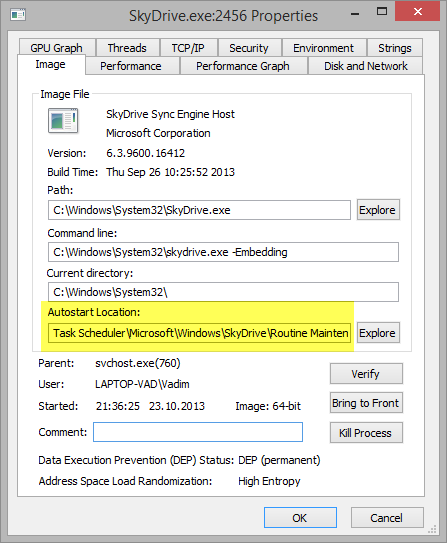
Task: Click the Microsoft Corporation company name
Action: click(x=158, y=133)
